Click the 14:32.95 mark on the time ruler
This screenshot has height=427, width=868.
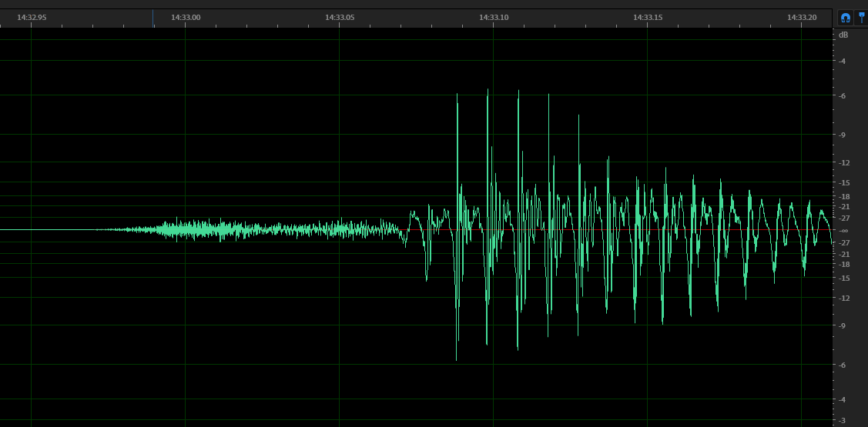[32, 17]
